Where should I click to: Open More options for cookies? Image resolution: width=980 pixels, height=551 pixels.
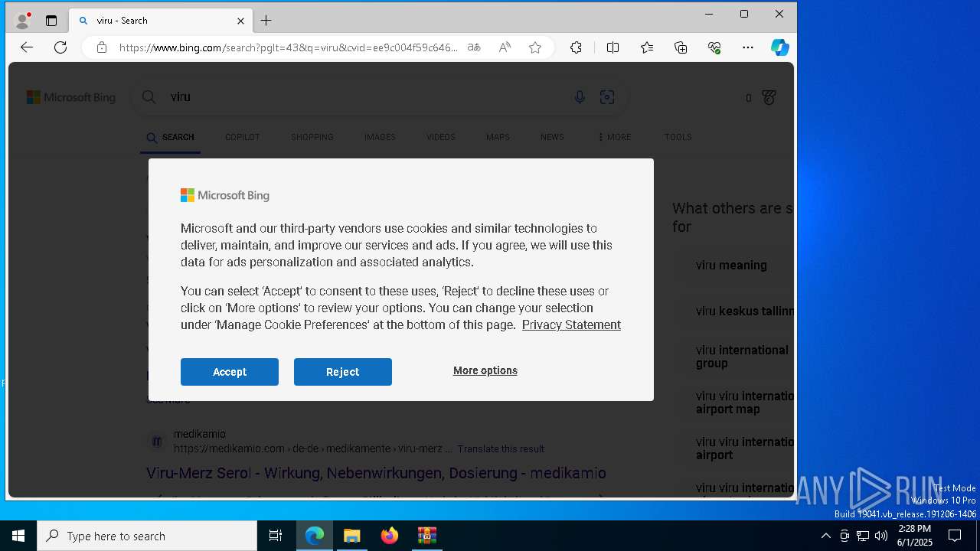click(x=485, y=370)
